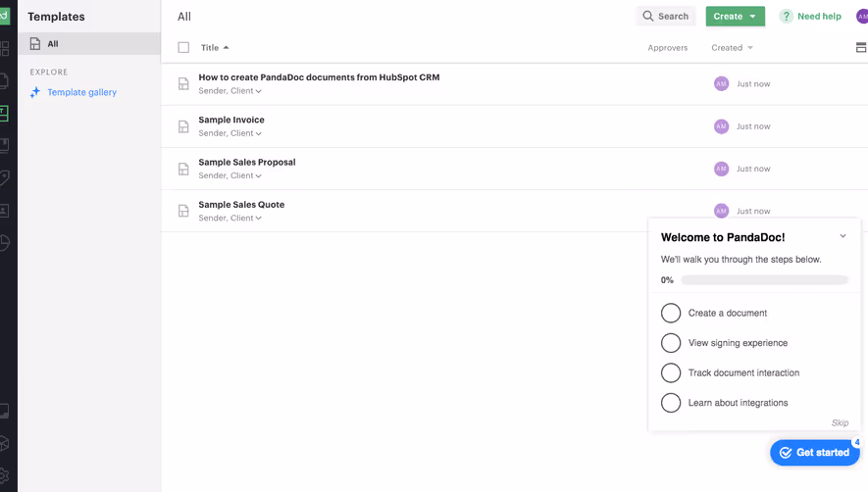Toggle the list view layout icon
The height and width of the screenshot is (492, 868).
(x=861, y=48)
